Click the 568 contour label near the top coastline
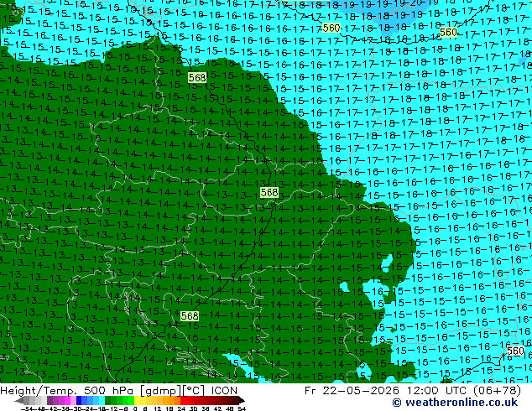This screenshot has height=411, width=532. pyautogui.click(x=197, y=78)
